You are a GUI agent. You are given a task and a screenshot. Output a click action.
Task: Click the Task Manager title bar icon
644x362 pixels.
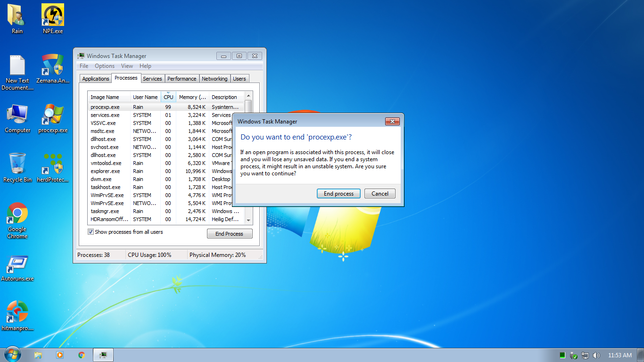click(81, 56)
